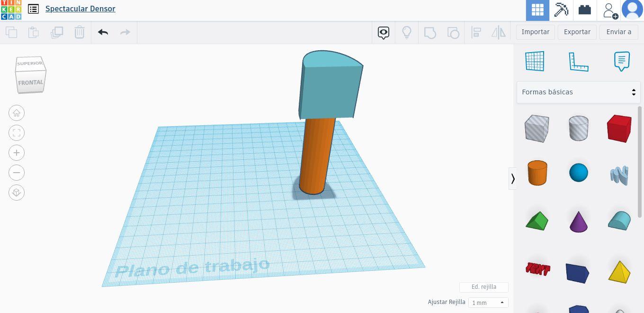Pick the blue sphere shape
This screenshot has width=644, height=313.
pyautogui.click(x=578, y=173)
